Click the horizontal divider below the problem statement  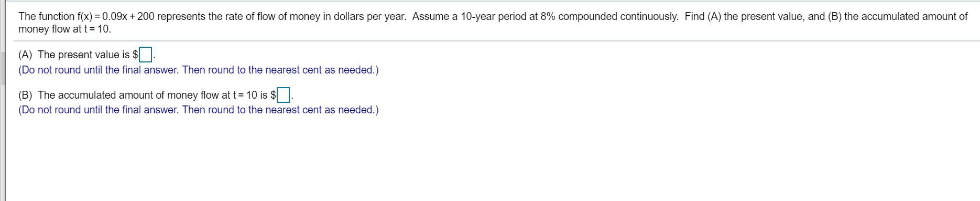coord(496,41)
